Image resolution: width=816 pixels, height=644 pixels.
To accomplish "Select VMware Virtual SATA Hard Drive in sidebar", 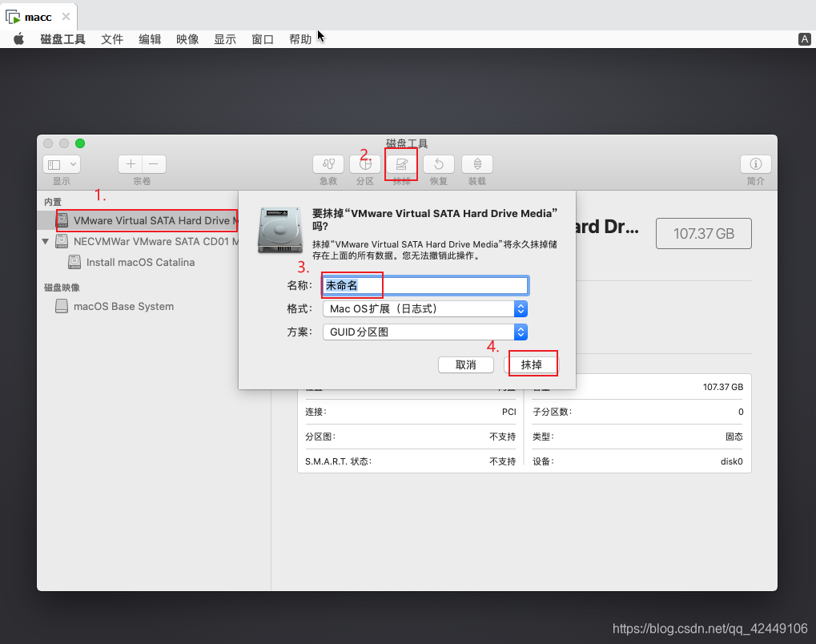I will click(x=138, y=220).
